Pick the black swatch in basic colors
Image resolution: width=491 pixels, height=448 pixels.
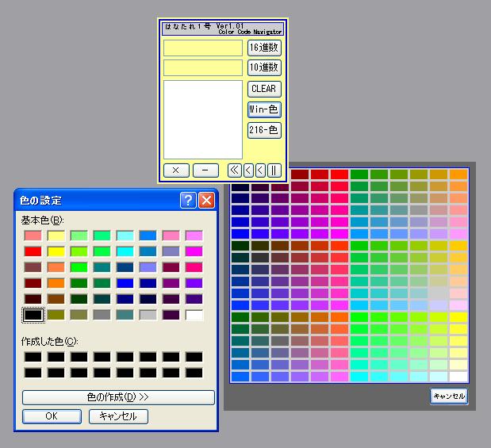tap(33, 315)
